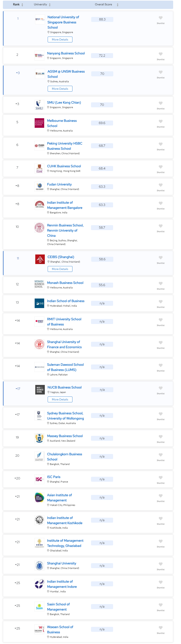Click the SMU school logo

39,105
